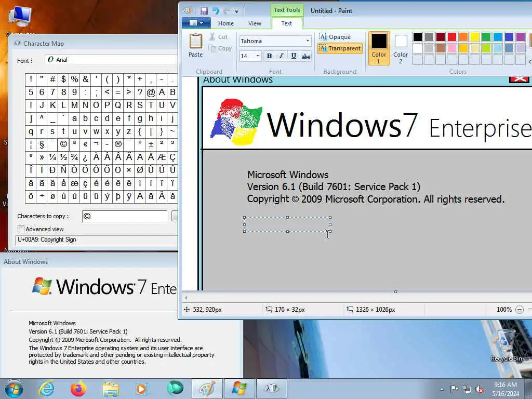Screen dimensions: 532x399
Task: Click Cut in the Clipboard group
Action: 219,37
